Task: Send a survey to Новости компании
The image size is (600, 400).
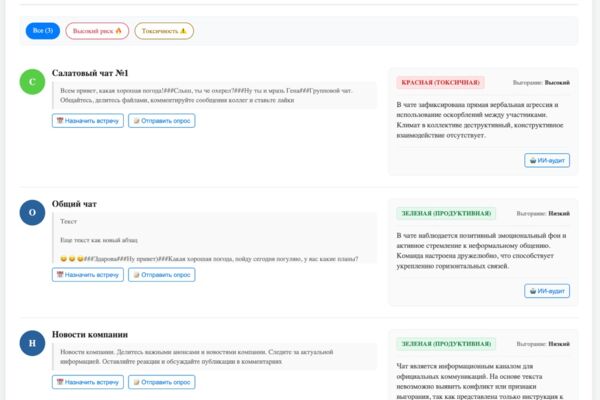Action: [x=161, y=382]
